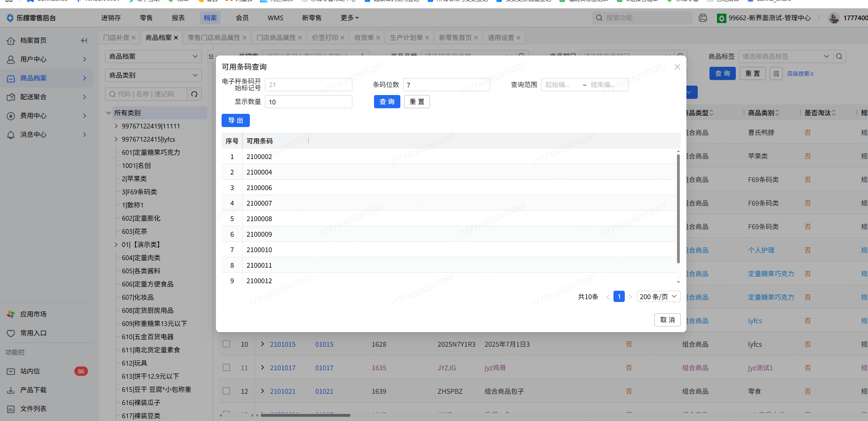Screen dimensions: 868x421
Task: Go to previous page in dialog pagination
Action: click(x=608, y=297)
